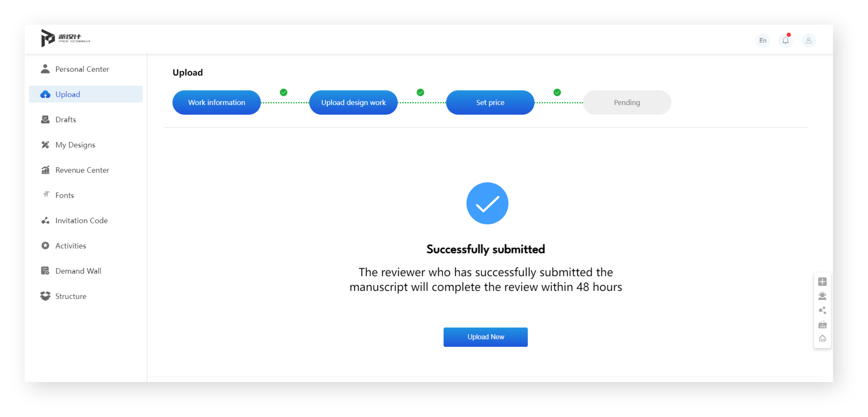Open the notification bell
The image size is (868, 417).
pyautogui.click(x=785, y=40)
